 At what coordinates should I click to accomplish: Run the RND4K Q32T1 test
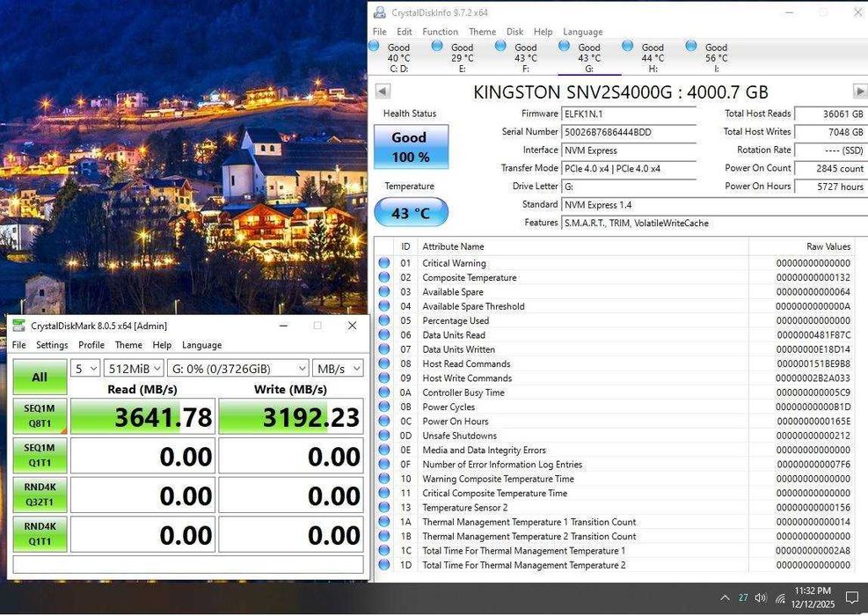40,495
